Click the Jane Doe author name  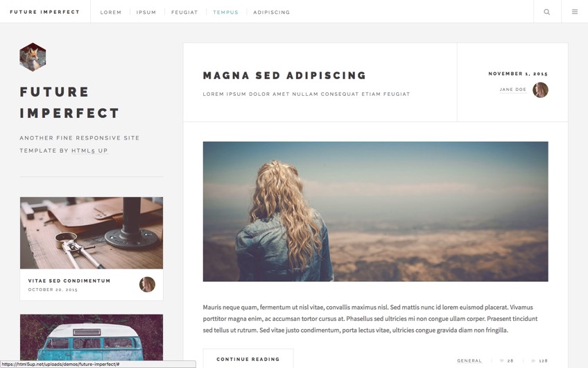(513, 90)
